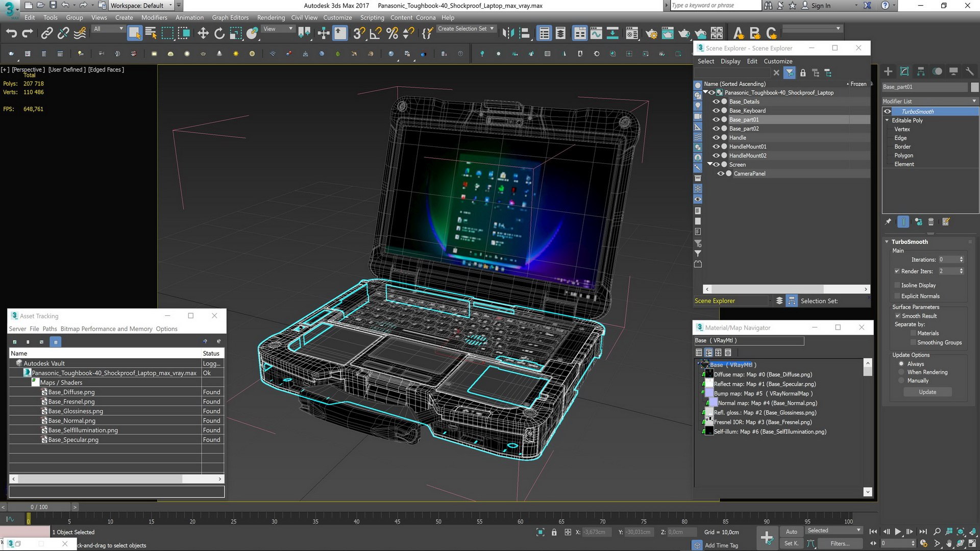The height and width of the screenshot is (551, 980).
Task: Open the Curve Editor from toolbar
Action: point(596,34)
